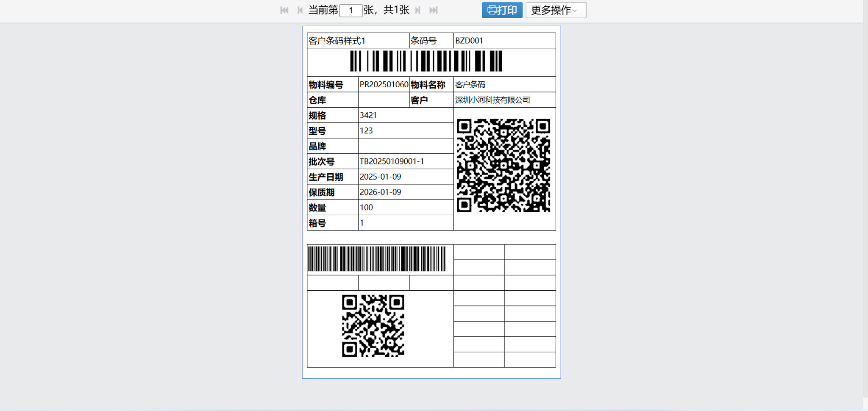Click the 数量 label cell
Viewport: 868px width, 411px height.
[x=333, y=207]
